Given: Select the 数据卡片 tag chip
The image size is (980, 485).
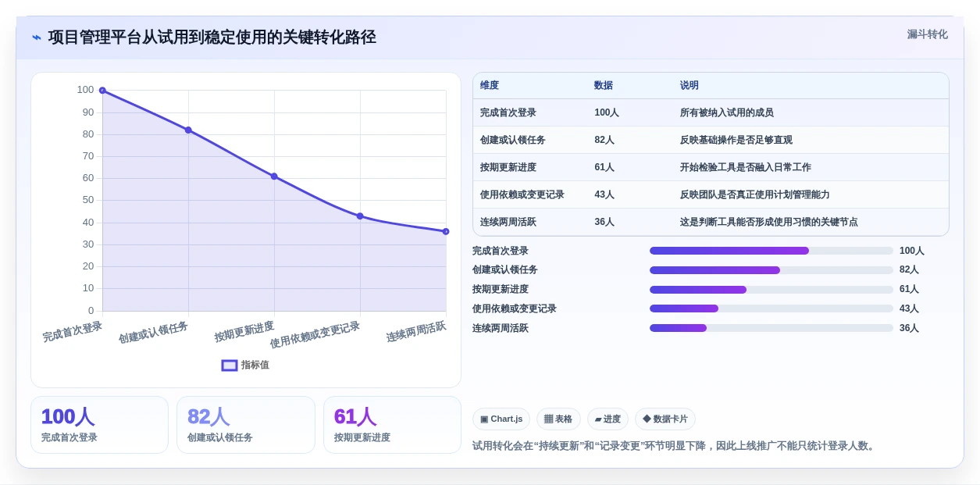Looking at the screenshot, I should click(x=665, y=419).
